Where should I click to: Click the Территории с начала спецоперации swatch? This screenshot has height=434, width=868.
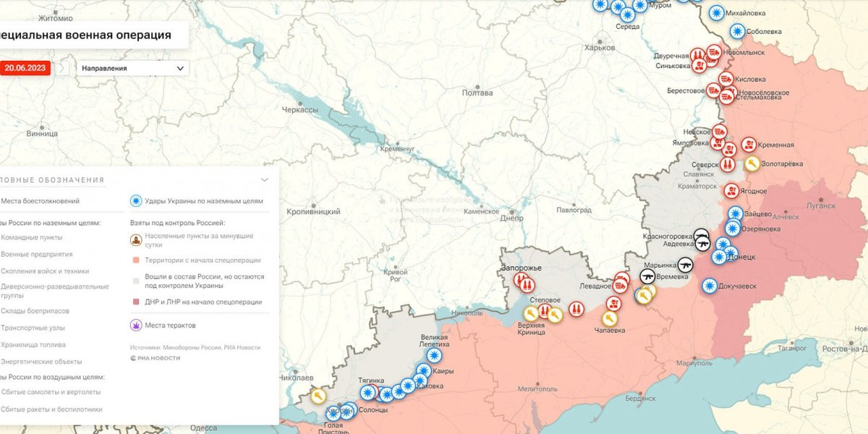pyautogui.click(x=135, y=260)
